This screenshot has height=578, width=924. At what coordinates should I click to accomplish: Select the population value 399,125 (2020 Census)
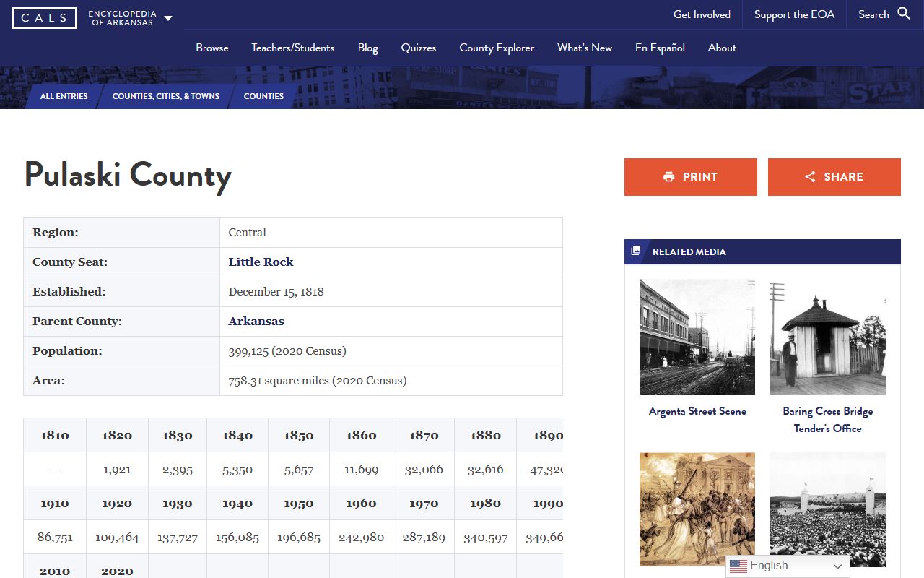pos(287,351)
